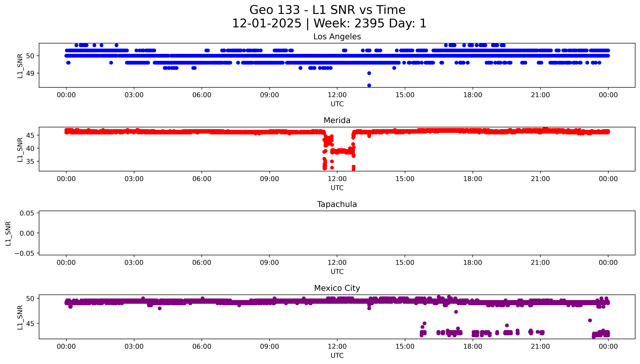Click the L1_SNR y-axis label of Los Angeles plot

click(x=20, y=66)
